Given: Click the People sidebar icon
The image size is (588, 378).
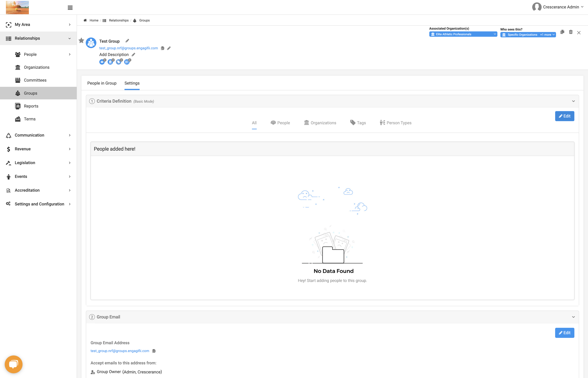Looking at the screenshot, I should [18, 54].
